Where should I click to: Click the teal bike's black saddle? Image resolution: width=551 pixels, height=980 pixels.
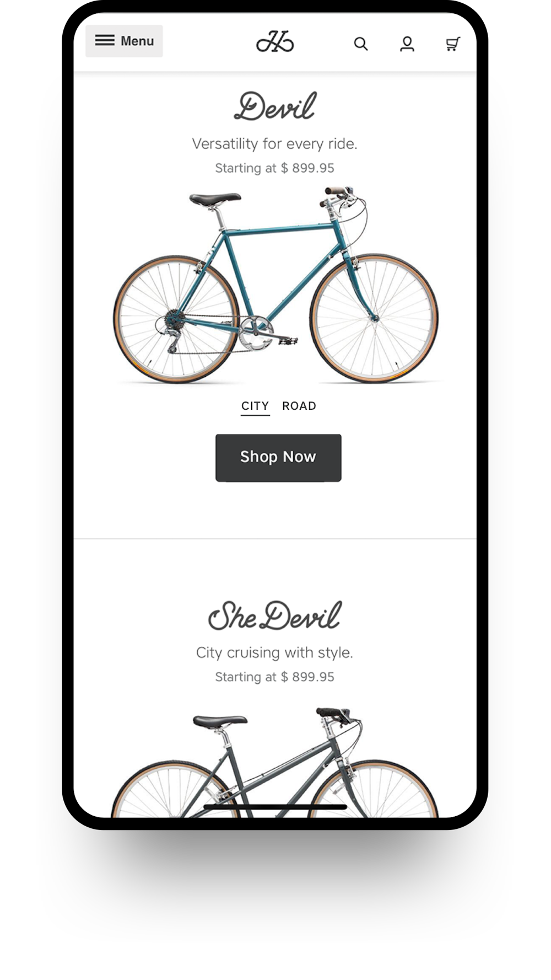[x=215, y=199]
